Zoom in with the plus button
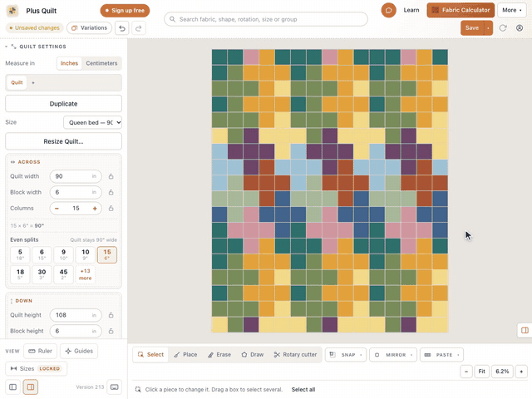 [521, 372]
